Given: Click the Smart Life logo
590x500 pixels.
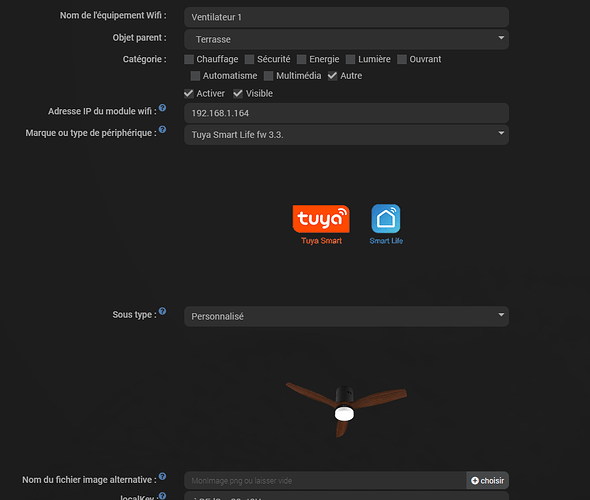Looking at the screenshot, I should tap(386, 219).
